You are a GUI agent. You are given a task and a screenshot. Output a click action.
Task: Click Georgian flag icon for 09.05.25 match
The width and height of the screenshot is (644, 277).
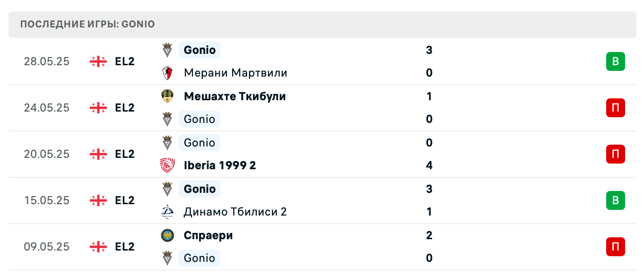[x=98, y=247]
